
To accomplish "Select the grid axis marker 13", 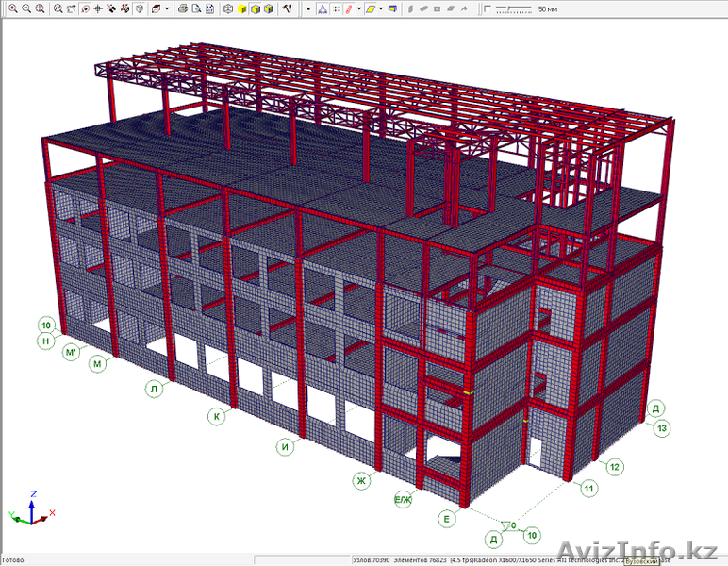I will tap(663, 428).
